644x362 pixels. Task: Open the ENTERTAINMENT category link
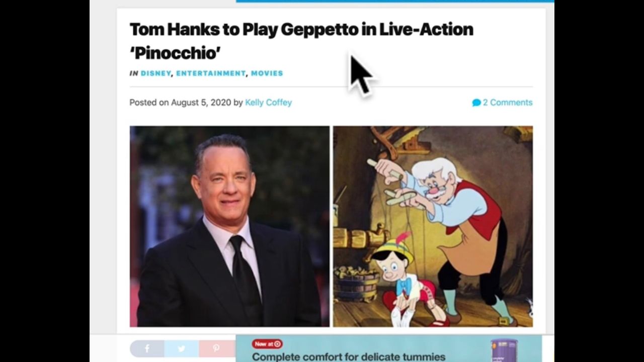coord(211,73)
